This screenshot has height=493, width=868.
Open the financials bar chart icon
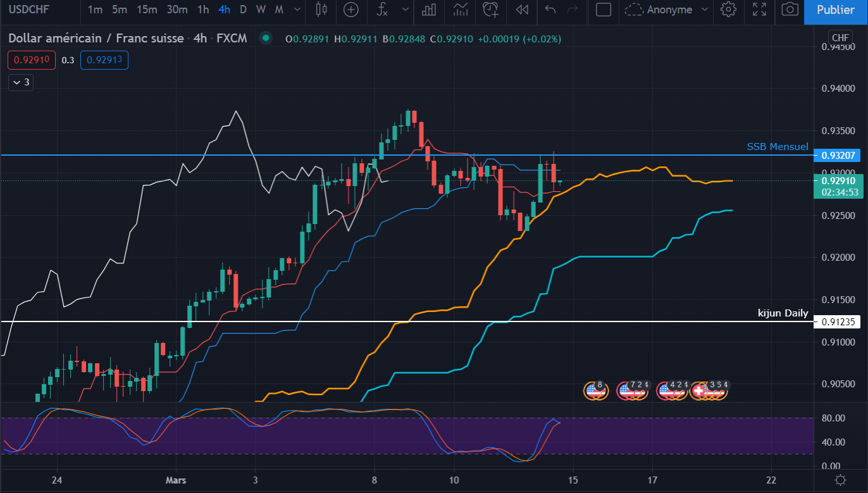click(x=430, y=9)
